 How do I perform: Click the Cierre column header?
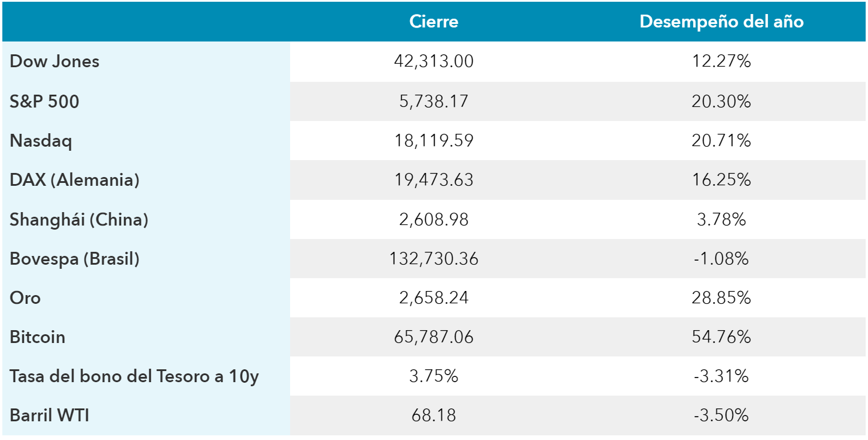click(x=434, y=22)
